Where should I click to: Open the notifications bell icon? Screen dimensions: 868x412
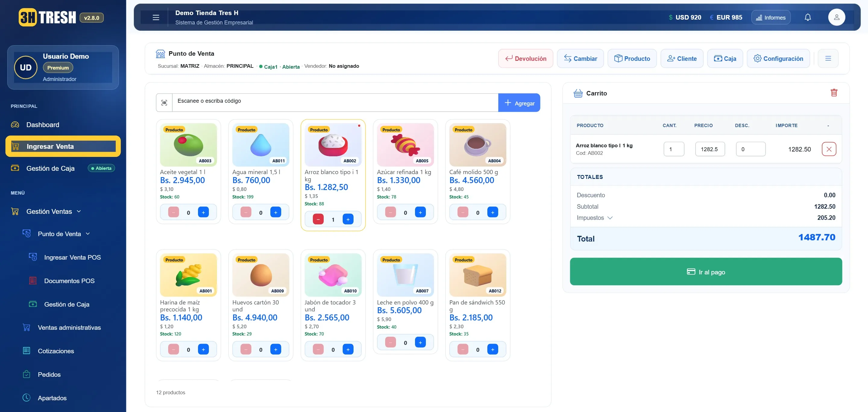[x=808, y=17]
